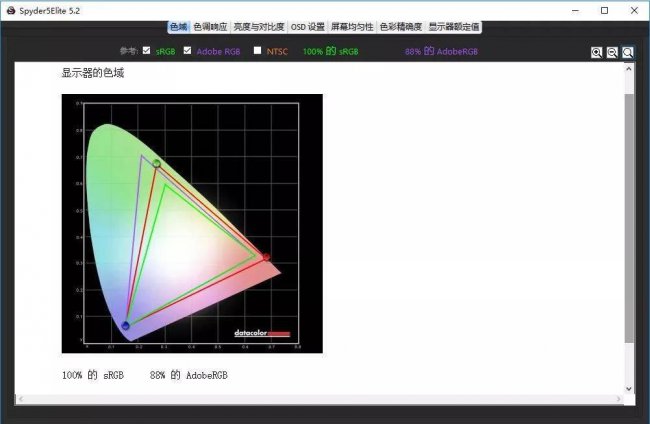Screen dimensions: 650x424
Task: Uncheck the sRGB reference checkbox
Action: click(x=146, y=50)
